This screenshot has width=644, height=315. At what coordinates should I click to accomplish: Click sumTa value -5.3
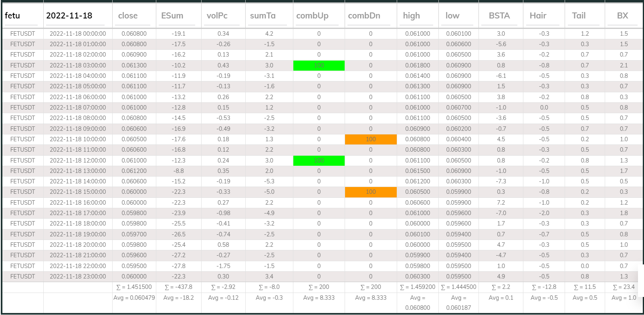(269, 181)
